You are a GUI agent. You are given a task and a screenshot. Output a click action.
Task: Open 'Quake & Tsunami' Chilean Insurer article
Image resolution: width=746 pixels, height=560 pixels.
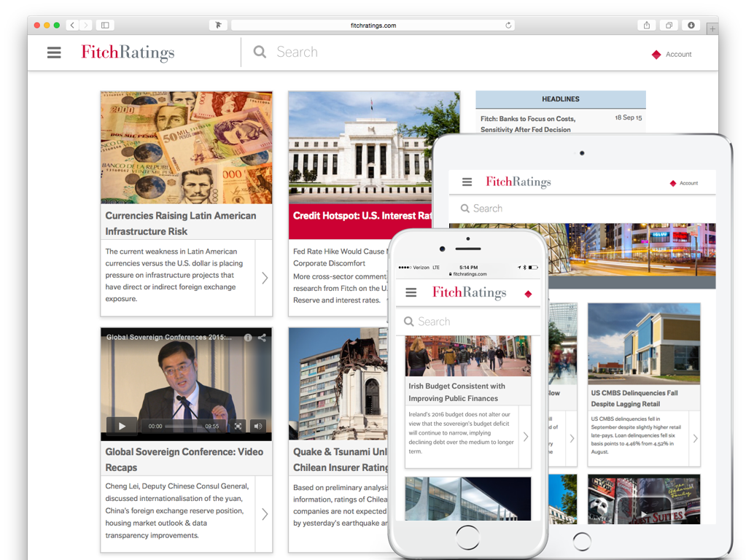pyautogui.click(x=341, y=459)
